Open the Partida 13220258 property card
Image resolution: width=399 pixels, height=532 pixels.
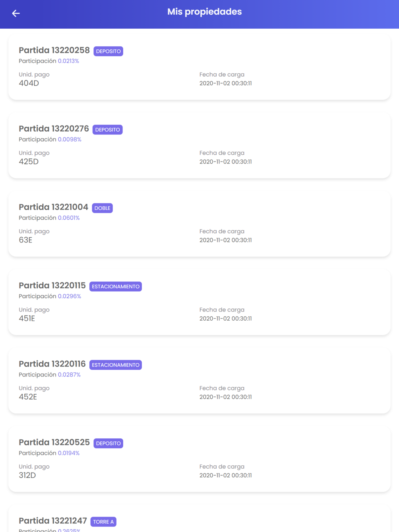199,67
